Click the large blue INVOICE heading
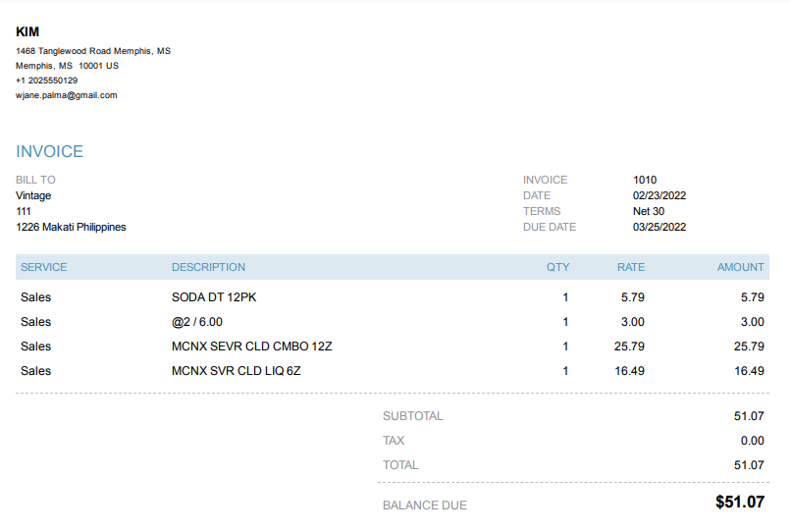The height and width of the screenshot is (532, 791). [x=50, y=152]
